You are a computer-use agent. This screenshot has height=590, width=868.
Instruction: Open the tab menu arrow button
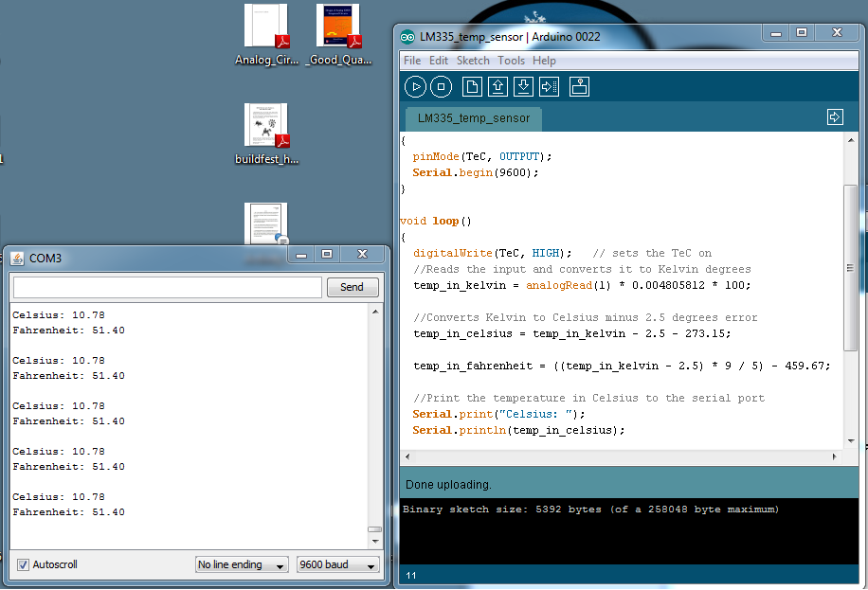click(x=835, y=117)
